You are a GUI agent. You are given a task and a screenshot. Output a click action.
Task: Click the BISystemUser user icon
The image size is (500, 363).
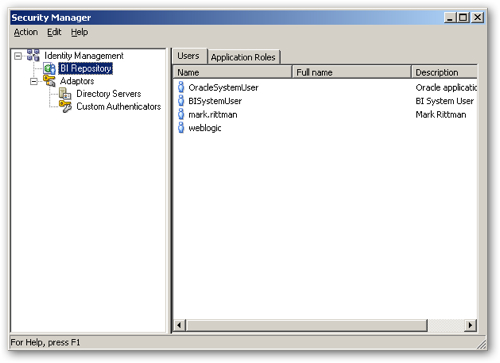click(181, 100)
